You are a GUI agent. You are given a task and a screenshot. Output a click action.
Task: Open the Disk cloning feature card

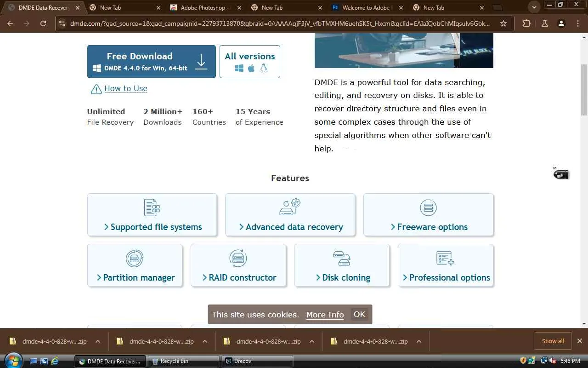342,265
